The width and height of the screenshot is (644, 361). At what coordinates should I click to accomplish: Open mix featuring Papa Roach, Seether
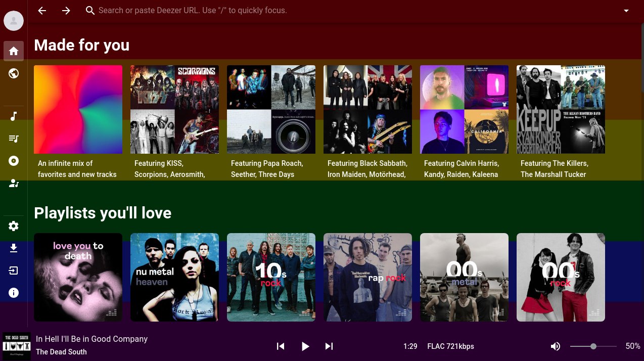point(271,109)
